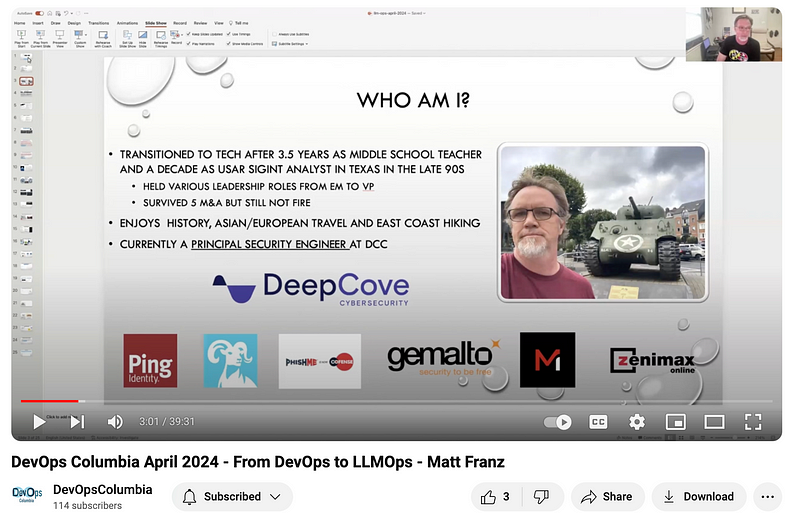Select slide 4 thumbnail in the slide panel

[27, 93]
